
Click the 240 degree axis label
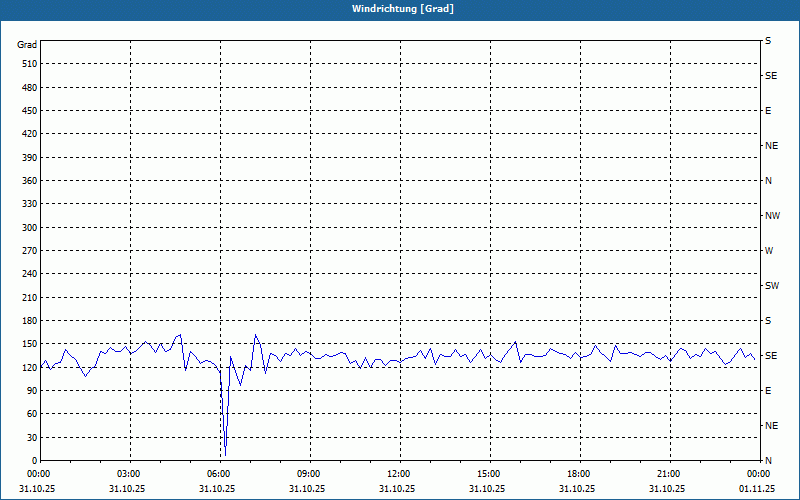(30, 274)
